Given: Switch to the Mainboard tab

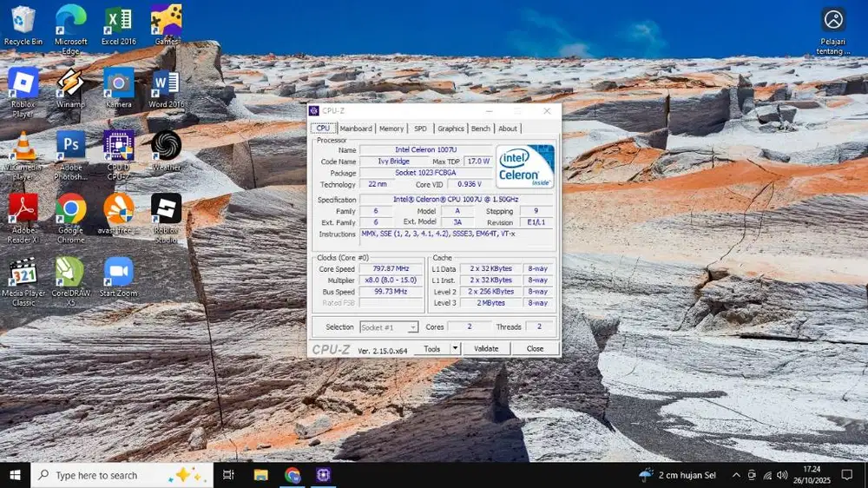Looking at the screenshot, I should coord(356,129).
